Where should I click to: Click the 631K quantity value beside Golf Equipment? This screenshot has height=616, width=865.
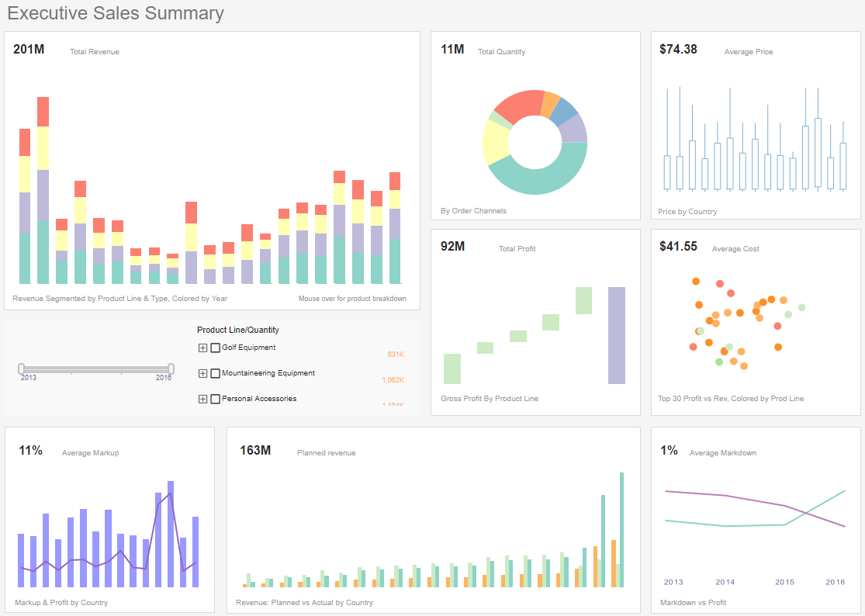(x=396, y=354)
